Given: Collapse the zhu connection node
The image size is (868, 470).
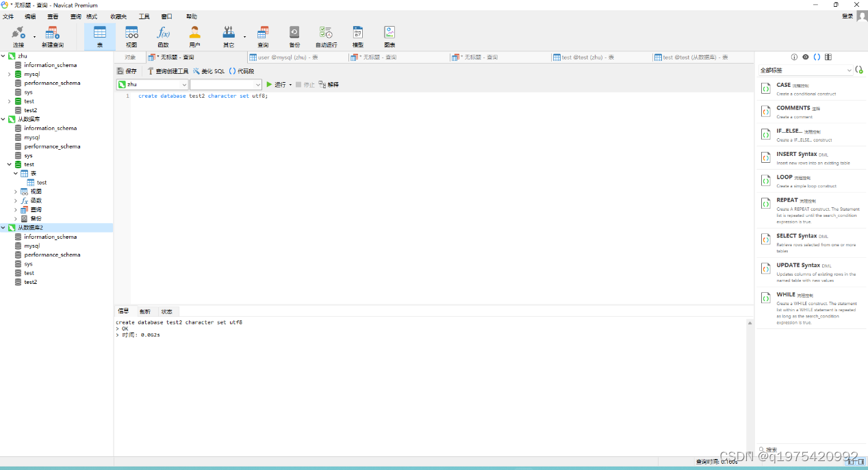Looking at the screenshot, I should (x=3, y=56).
